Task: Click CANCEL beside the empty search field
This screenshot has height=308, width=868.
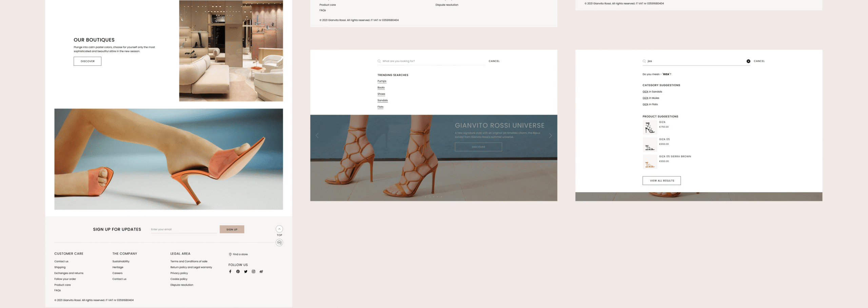Action: [x=494, y=61]
